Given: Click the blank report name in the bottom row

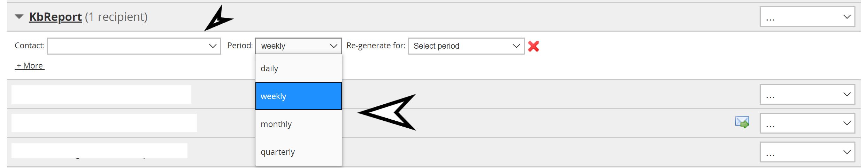Looking at the screenshot, I should [x=99, y=151].
